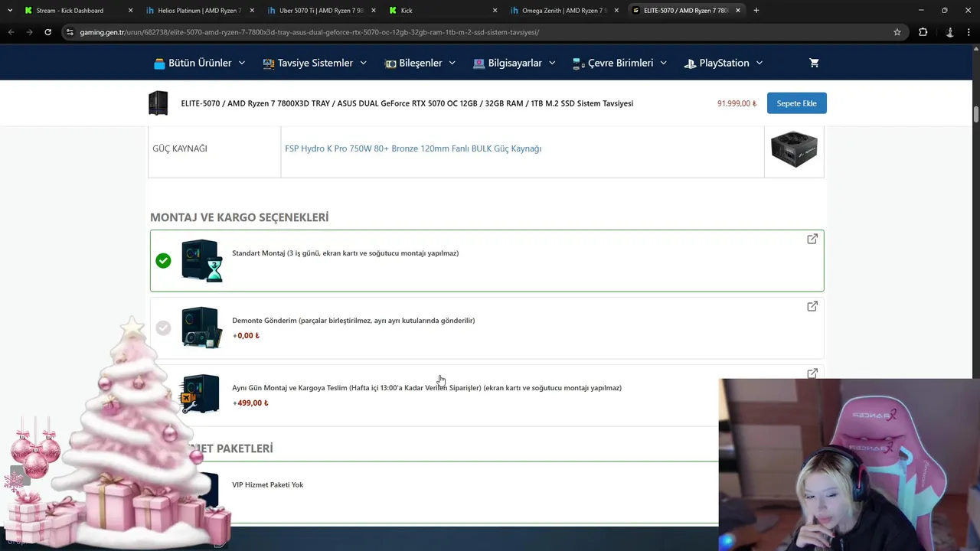
Task: Open Aynı Gün Montaj external-link icon
Action: coord(812,373)
